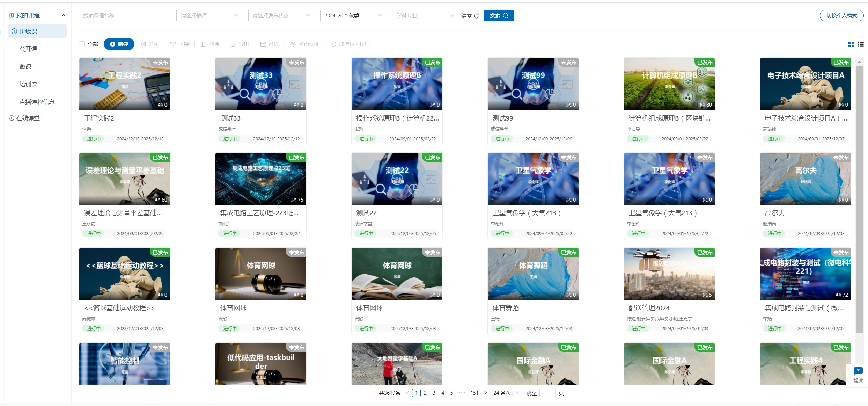Switch to grid view icon
Viewport: 868px width, 406px height.
[x=851, y=44]
